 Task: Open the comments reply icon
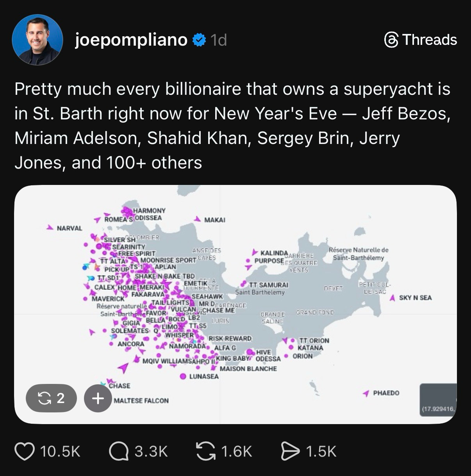(x=119, y=451)
